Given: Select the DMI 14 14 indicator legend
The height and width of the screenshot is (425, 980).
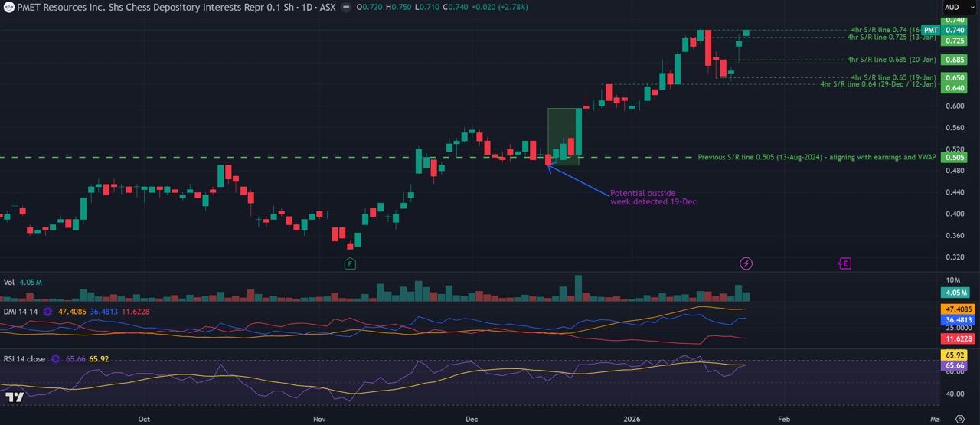Looking at the screenshot, I should pos(20,312).
